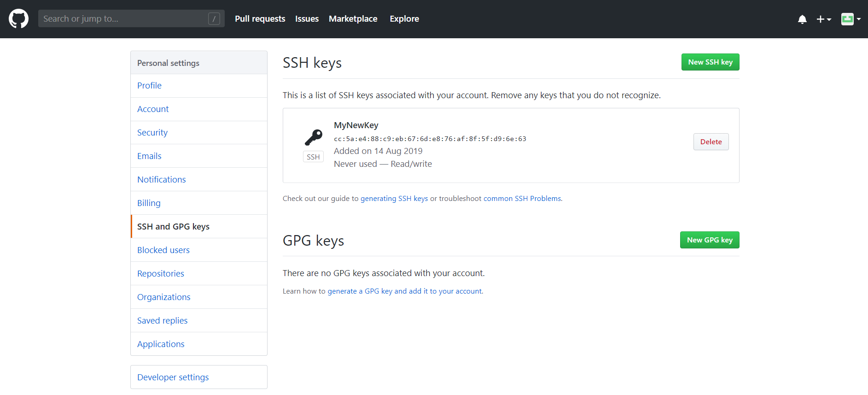Go to Pull requests

(260, 19)
